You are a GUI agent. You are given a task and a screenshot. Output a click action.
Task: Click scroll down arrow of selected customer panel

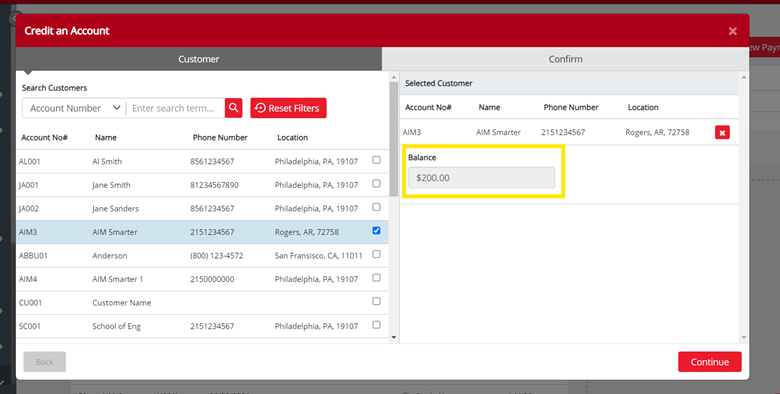coord(744,338)
